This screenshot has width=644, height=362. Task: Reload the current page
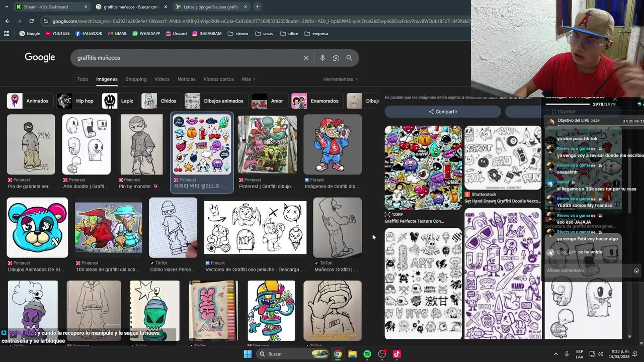31,21
